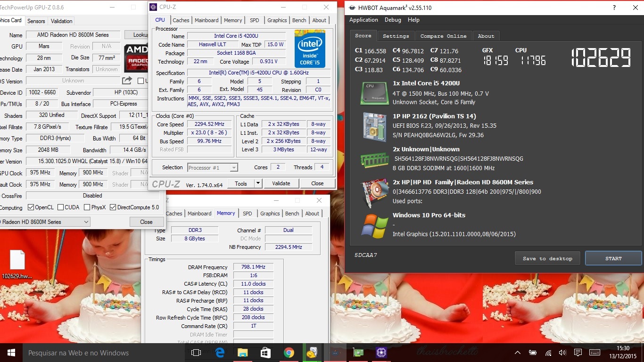This screenshot has width=644, height=362.
Task: Toggle the OpenCL checkbox in GPU-Z
Action: coord(31,207)
